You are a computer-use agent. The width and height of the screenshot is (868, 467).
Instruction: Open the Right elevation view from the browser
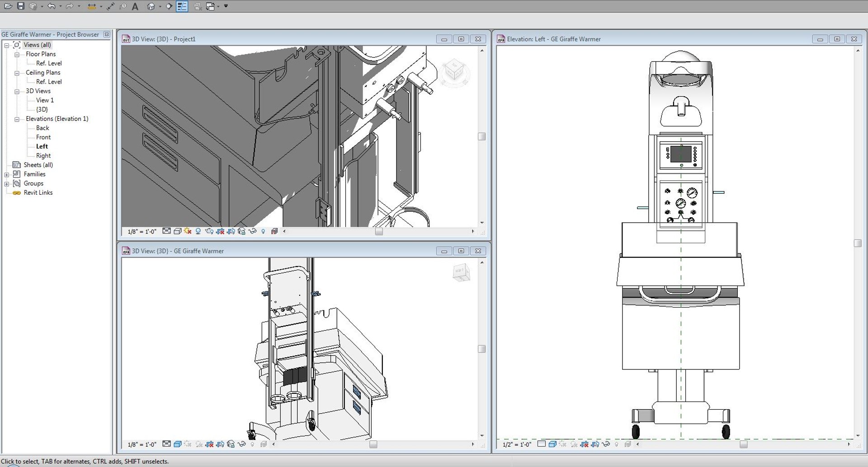point(43,156)
